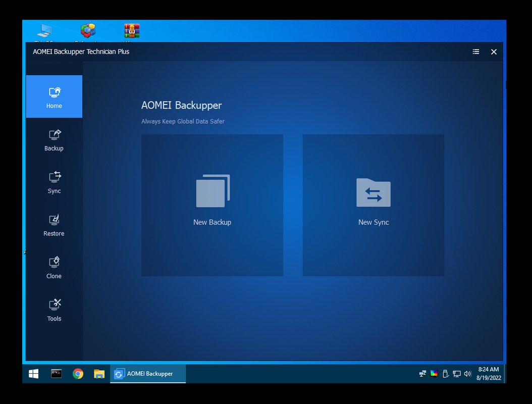The width and height of the screenshot is (532, 404).
Task: Open Google Chrome from taskbar
Action: click(x=78, y=374)
